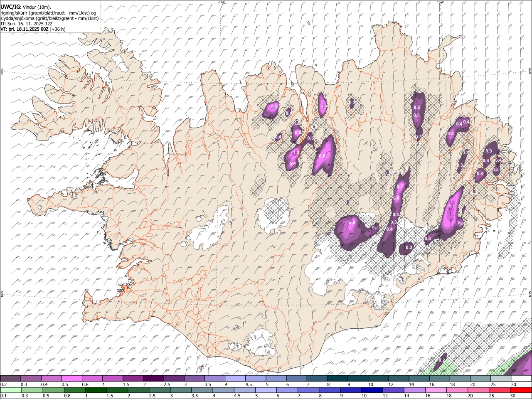532x399 pixels.
Task: Click the deep blue 10 swatch in lower legend
Action: [x=372, y=390]
